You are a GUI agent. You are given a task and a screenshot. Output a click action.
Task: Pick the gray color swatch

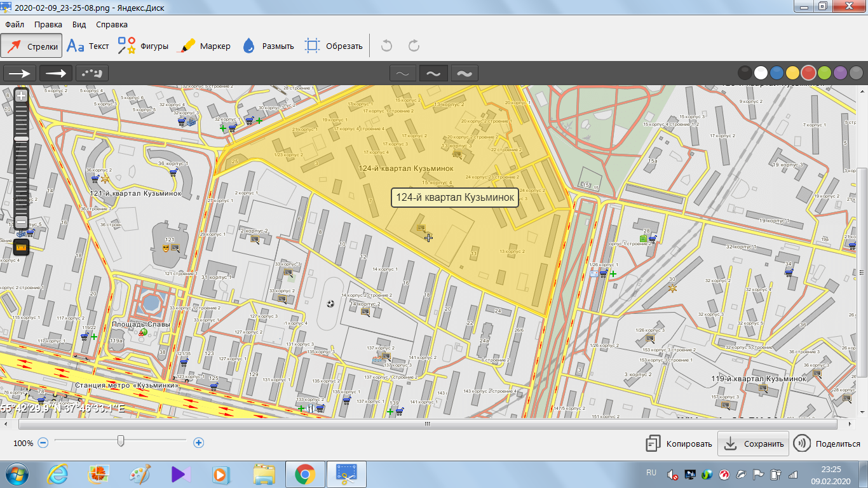[x=857, y=74]
